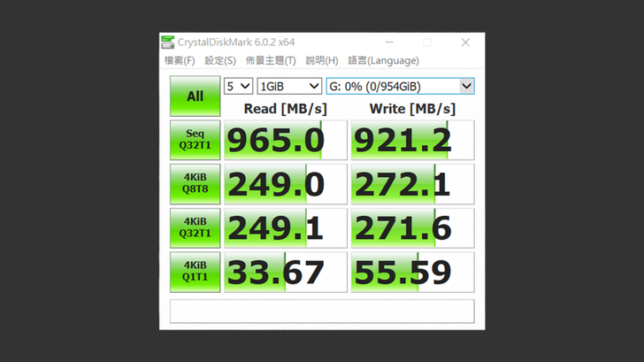This screenshot has height=362, width=644.
Task: Start the 4KiB Q32T1 test
Action: [x=195, y=227]
